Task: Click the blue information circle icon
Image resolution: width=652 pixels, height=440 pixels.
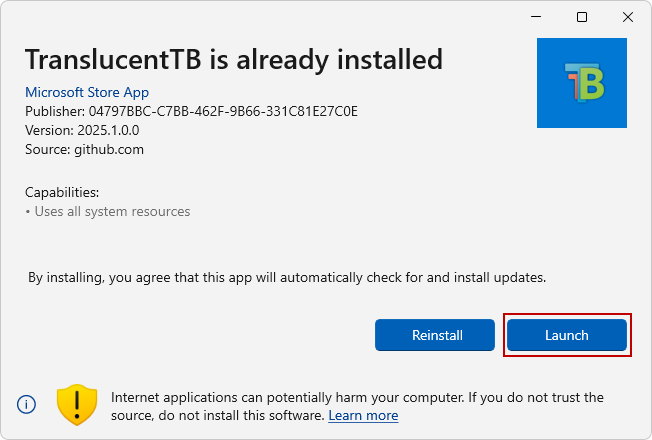Action: tap(26, 404)
